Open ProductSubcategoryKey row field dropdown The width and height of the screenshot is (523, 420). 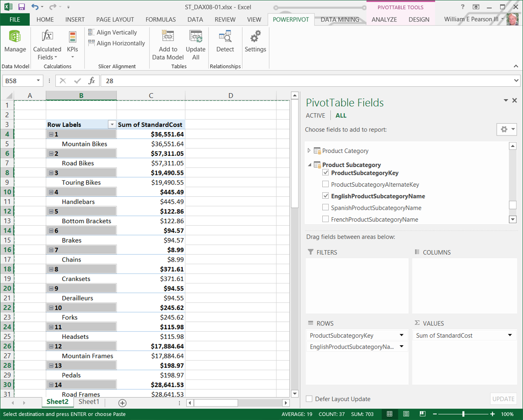pyautogui.click(x=401, y=335)
